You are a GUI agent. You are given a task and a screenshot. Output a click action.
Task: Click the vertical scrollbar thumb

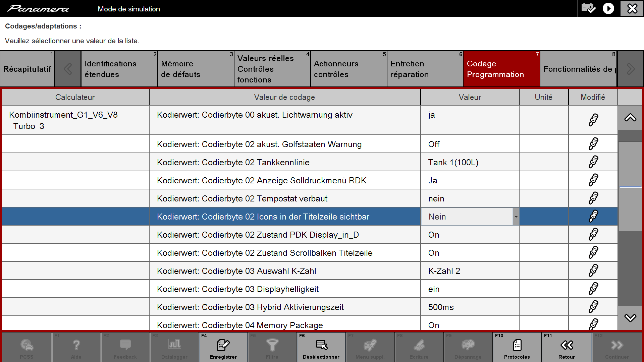(630, 186)
